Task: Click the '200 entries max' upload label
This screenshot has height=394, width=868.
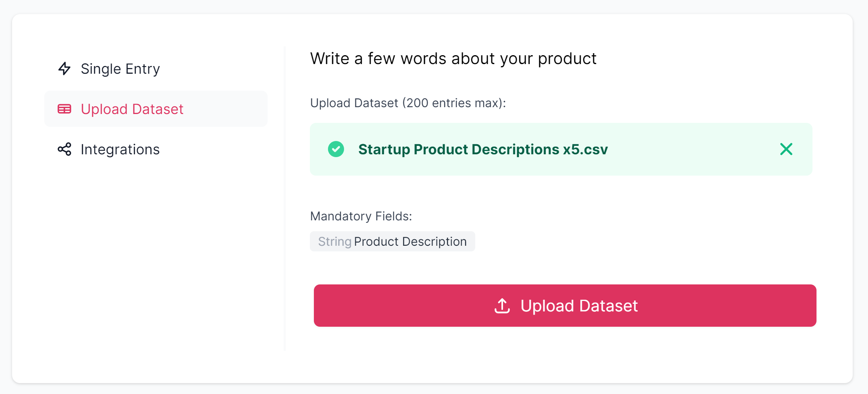Action: (x=408, y=103)
